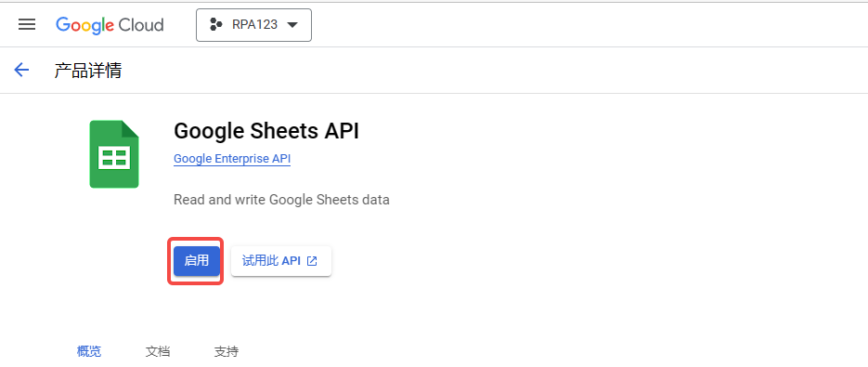Click the white grid inside the Sheets icon

pos(113,157)
